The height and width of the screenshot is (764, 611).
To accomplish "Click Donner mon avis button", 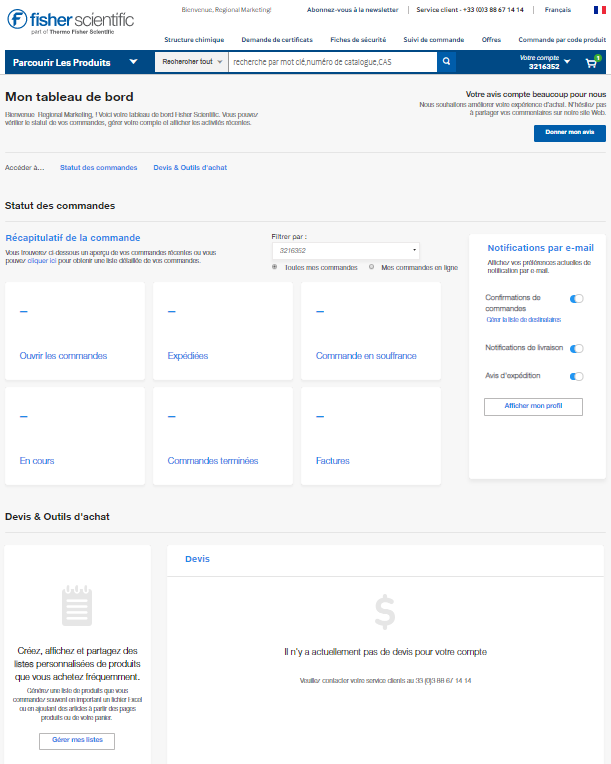I will 569,133.
